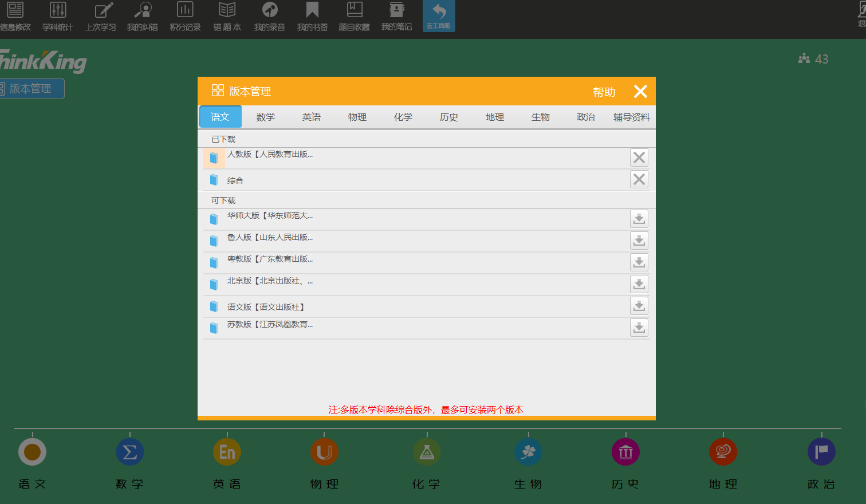
Task: Download the 苏教版 textbook version
Action: tap(639, 328)
